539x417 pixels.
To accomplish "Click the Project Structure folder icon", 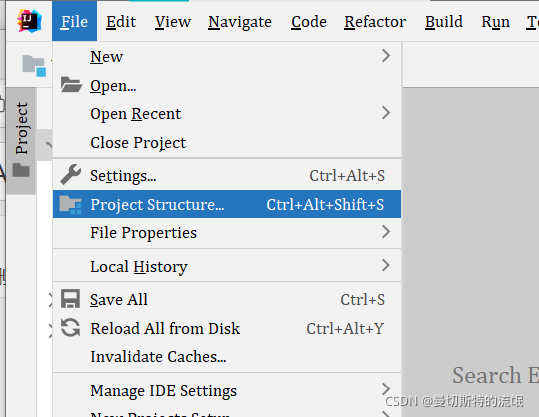I will [70, 205].
